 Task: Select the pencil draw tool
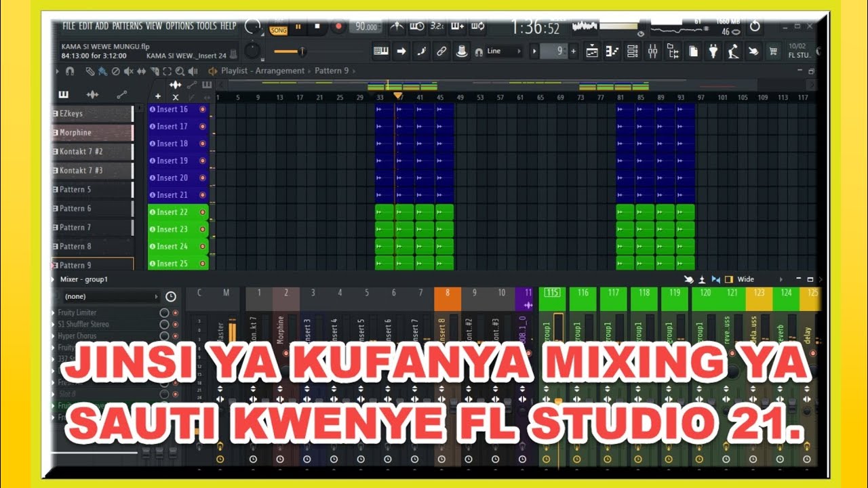90,71
